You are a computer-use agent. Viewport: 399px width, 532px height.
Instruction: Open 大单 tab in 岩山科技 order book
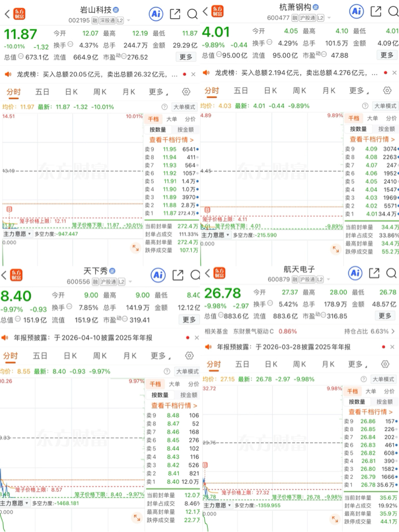coord(171,119)
